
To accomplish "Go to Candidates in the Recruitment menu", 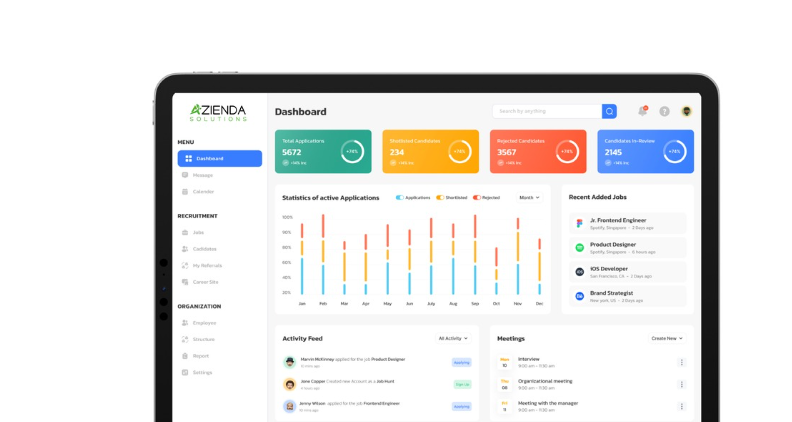I will click(204, 249).
